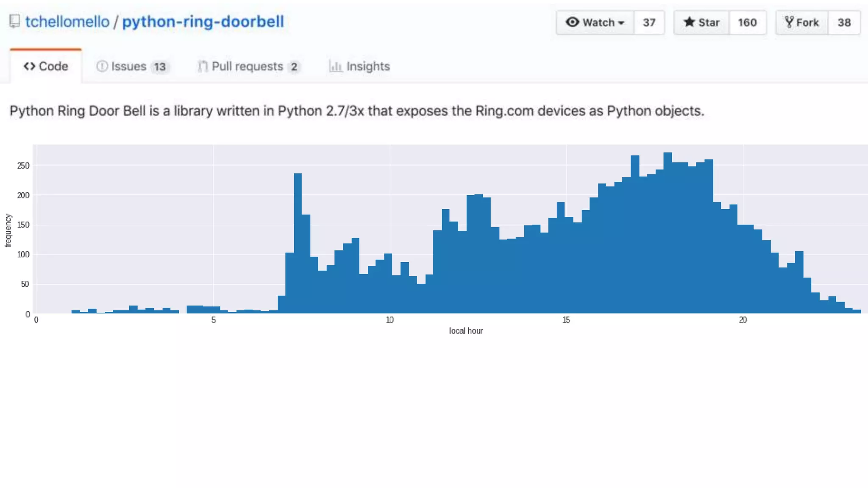This screenshot has width=868, height=488.
Task: Open the Issues tab
Action: pyautogui.click(x=129, y=67)
